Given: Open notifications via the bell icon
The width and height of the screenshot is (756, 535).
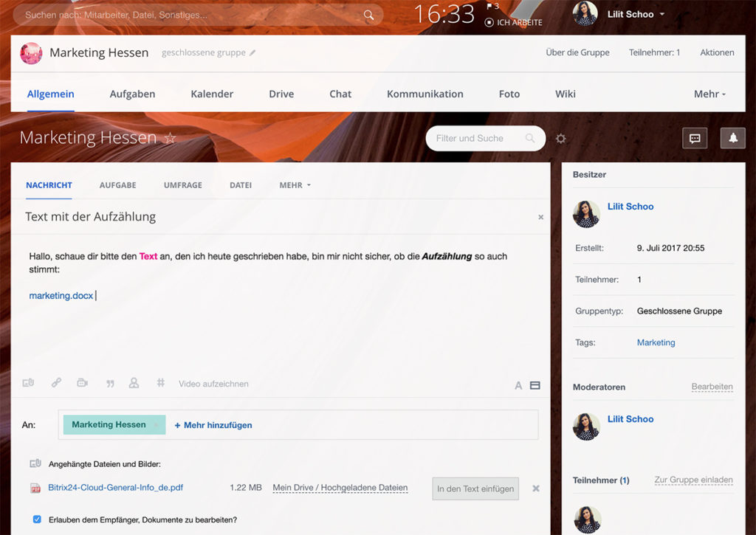Looking at the screenshot, I should [x=733, y=138].
